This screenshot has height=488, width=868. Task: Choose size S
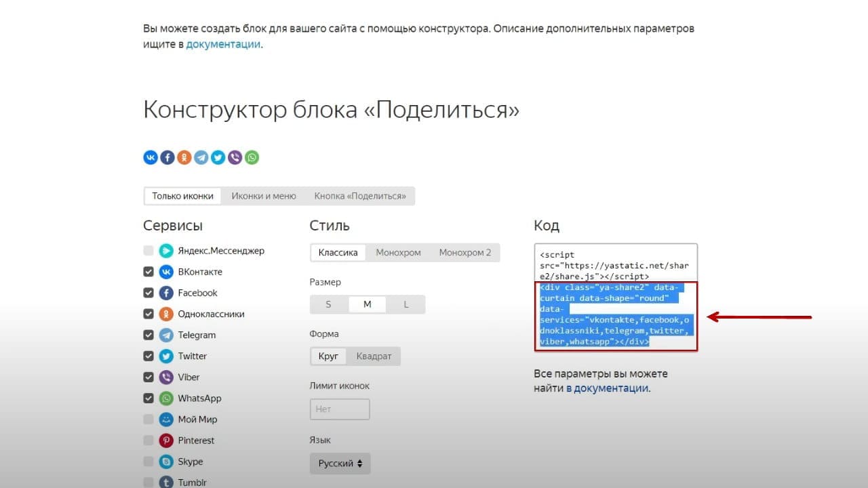coord(329,304)
